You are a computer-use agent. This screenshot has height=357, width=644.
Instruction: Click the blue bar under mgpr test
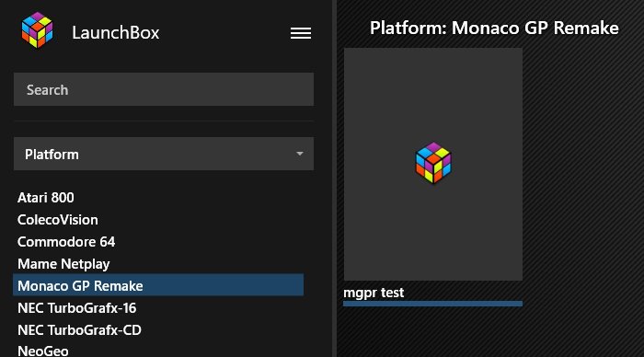pos(433,304)
